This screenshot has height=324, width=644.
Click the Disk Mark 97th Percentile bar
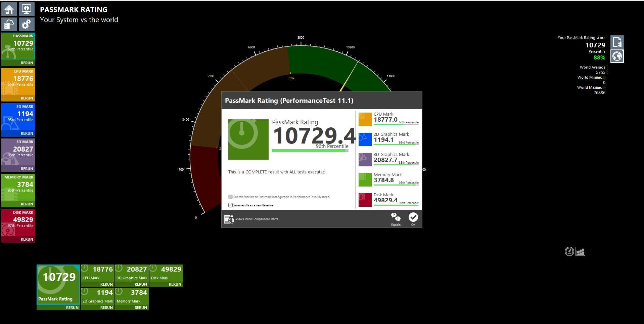click(396, 205)
